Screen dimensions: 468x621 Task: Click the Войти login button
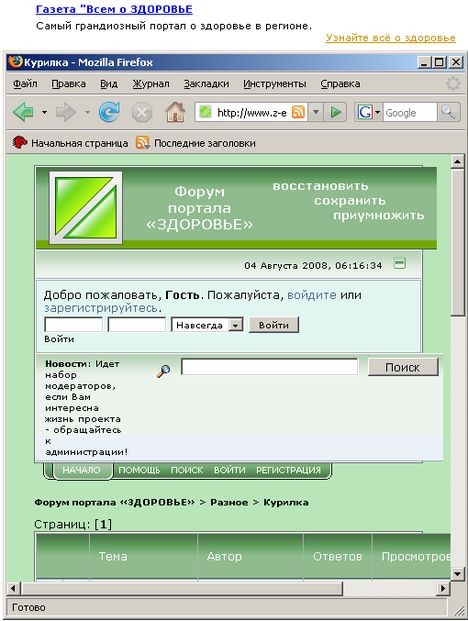point(274,325)
